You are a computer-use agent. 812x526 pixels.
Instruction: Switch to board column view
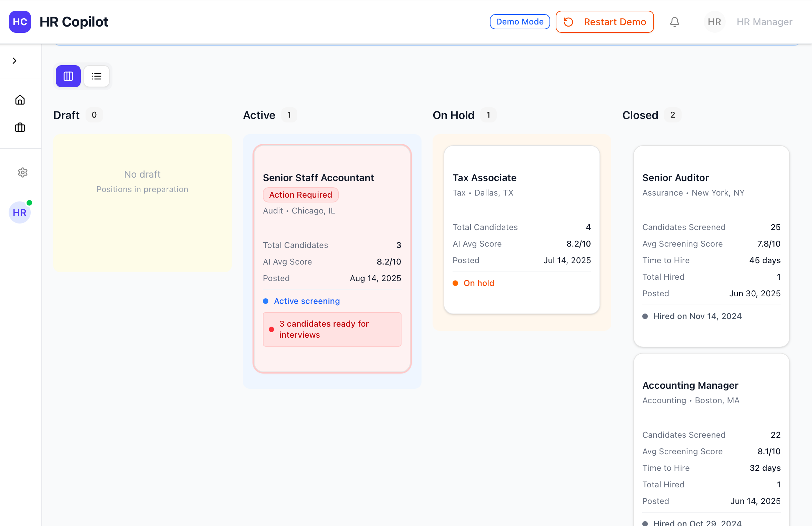tap(68, 76)
